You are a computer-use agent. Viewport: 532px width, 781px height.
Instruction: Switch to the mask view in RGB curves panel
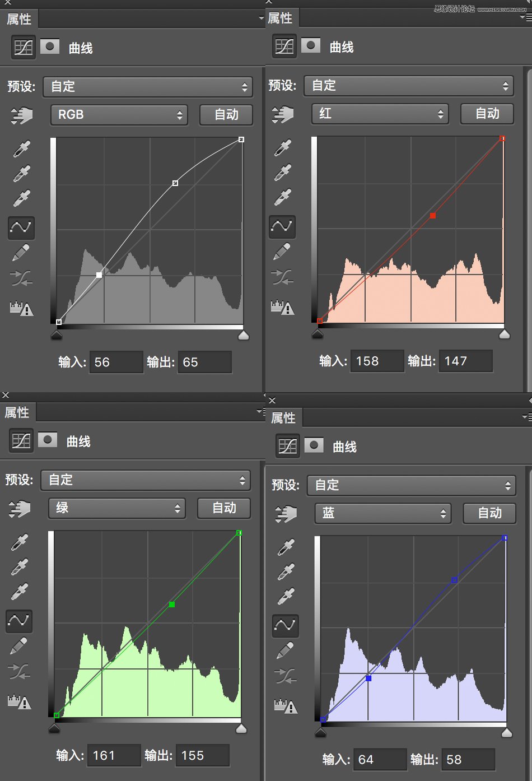coord(50,47)
